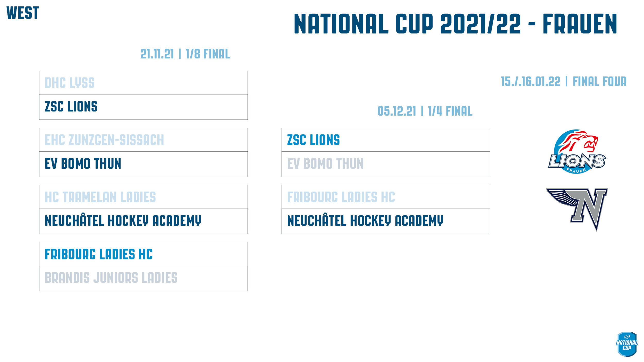
Task: Select the WEST region heading
Action: pyautogui.click(x=23, y=13)
